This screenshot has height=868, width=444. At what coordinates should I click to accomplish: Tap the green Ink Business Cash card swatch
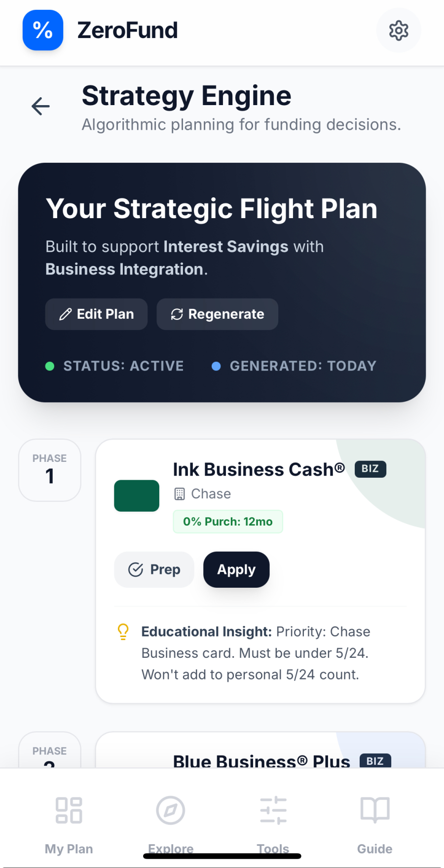(137, 495)
